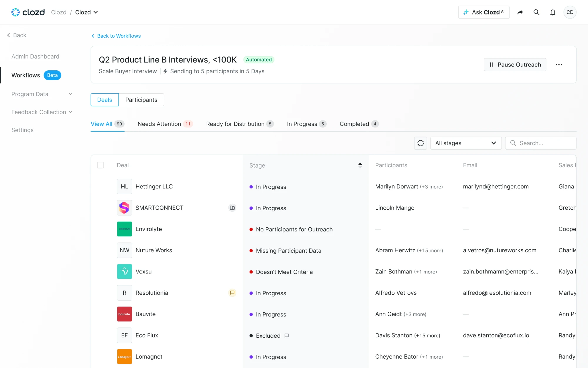Click the Bauvite red logo

tap(124, 314)
